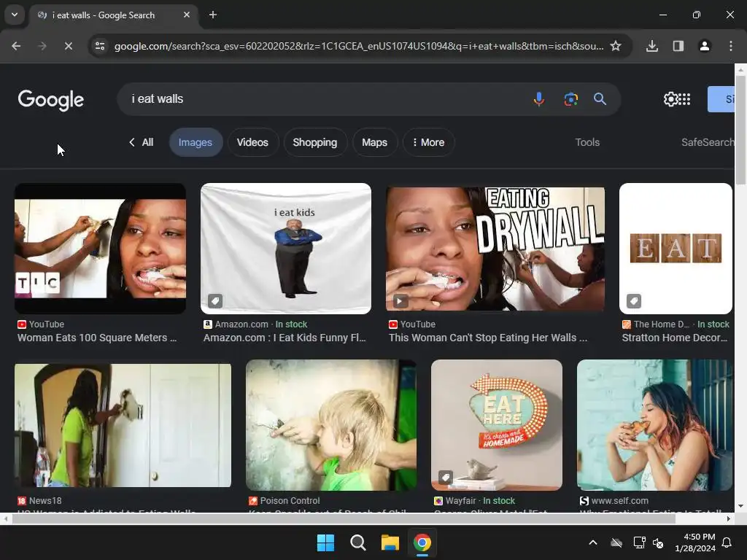Switch to Maps results tab

click(374, 142)
